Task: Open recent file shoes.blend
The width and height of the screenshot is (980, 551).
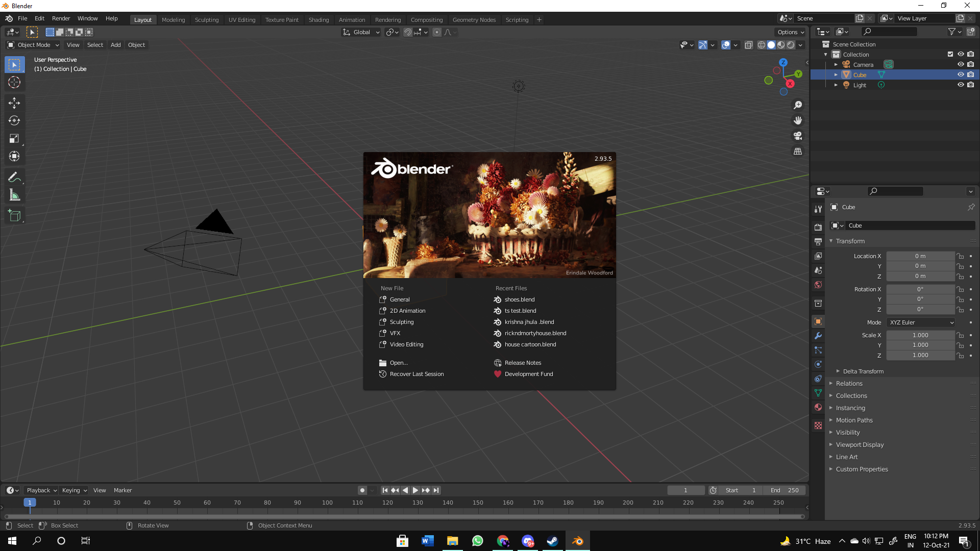Action: pos(520,299)
